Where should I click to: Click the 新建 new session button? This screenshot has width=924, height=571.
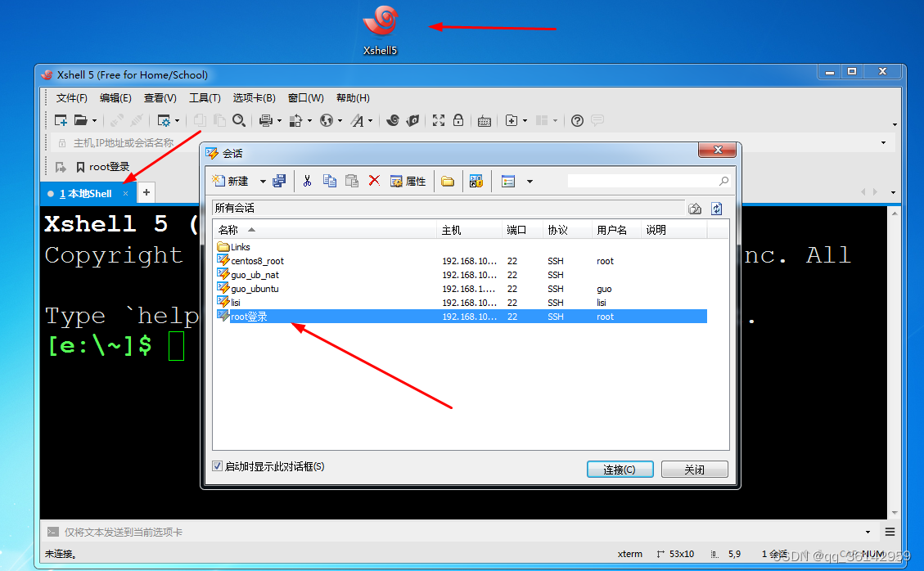[231, 181]
